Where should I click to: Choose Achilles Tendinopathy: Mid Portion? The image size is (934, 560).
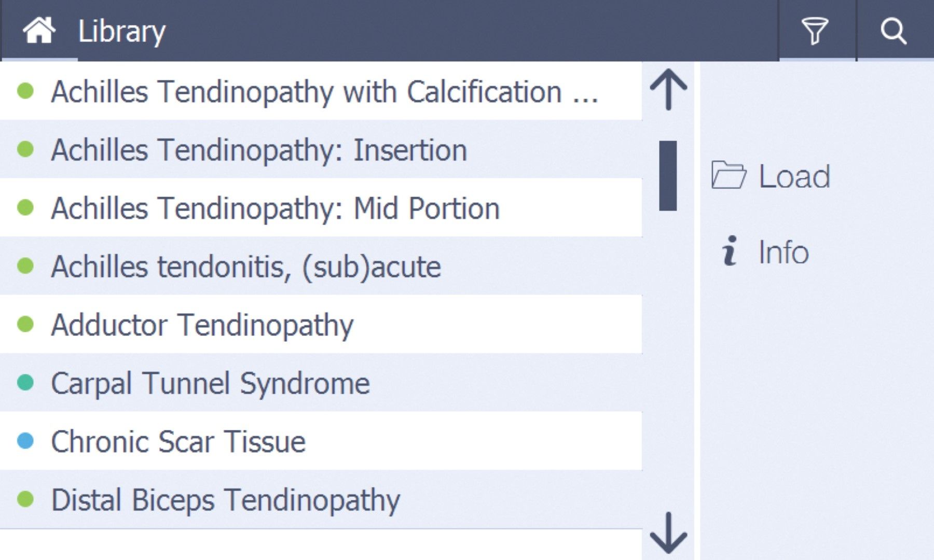click(275, 208)
